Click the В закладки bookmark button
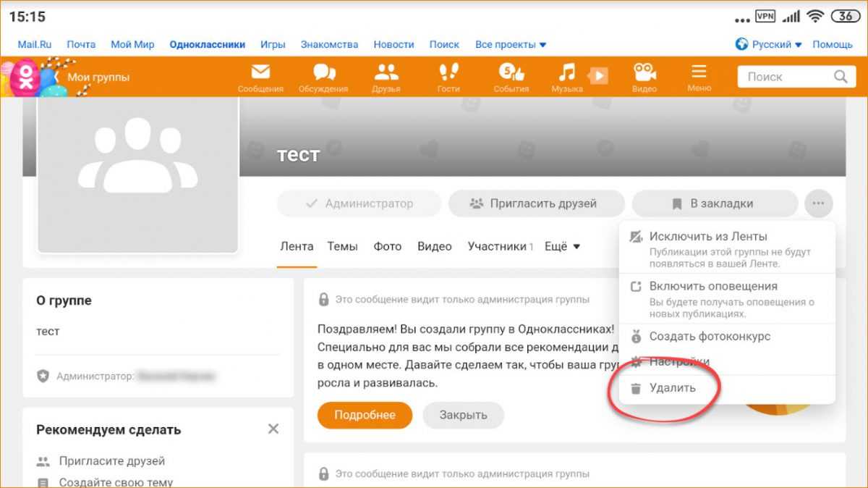Viewport: 868px width, 488px height. tap(715, 203)
